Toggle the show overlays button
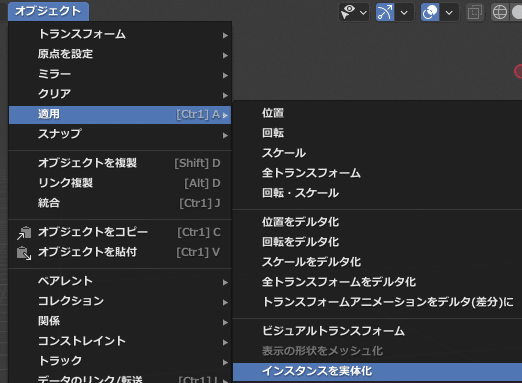The width and height of the screenshot is (522, 383). coord(430,12)
